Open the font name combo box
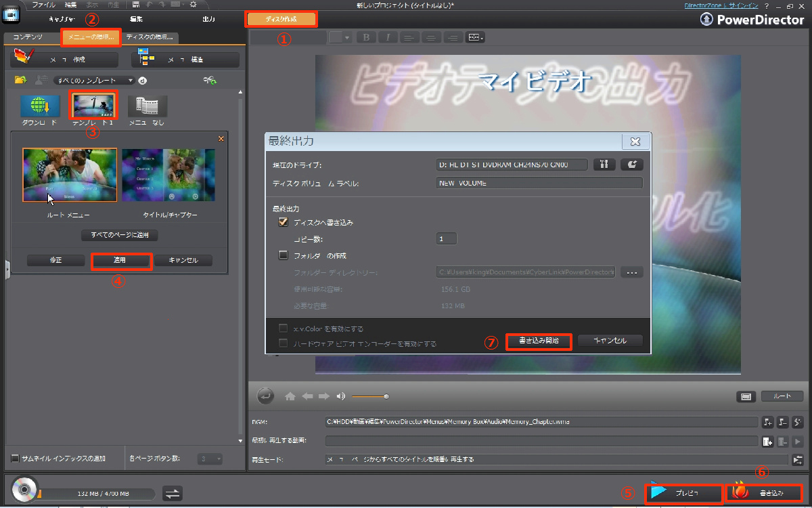 [288, 37]
